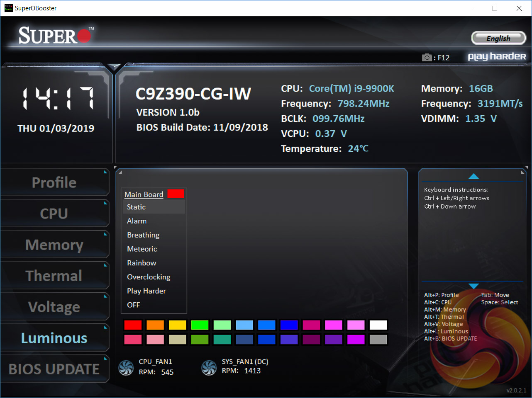The image size is (532, 398).
Task: Pick the red swatch in the color palette
Action: coord(133,325)
